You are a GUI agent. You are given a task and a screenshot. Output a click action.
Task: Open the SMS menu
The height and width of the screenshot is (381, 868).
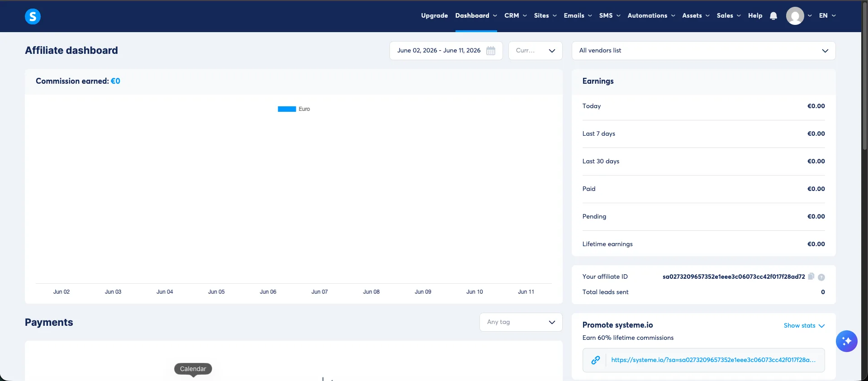click(x=610, y=15)
